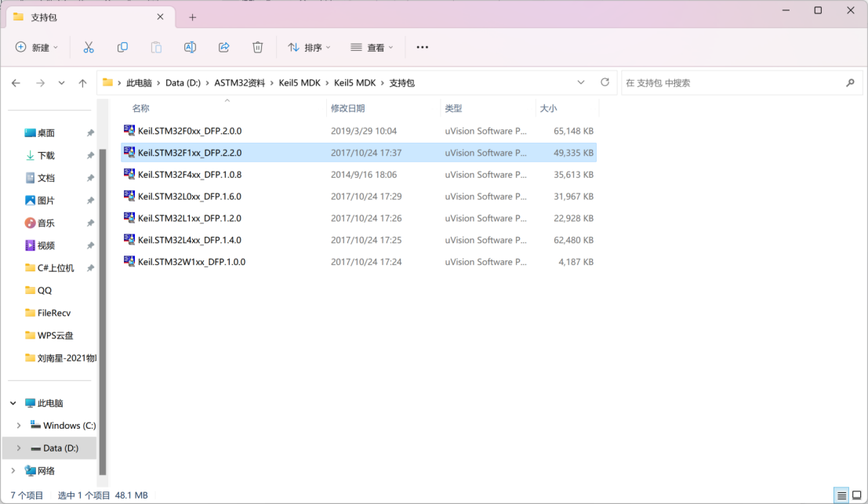Open the 新建 dropdown

point(37,48)
